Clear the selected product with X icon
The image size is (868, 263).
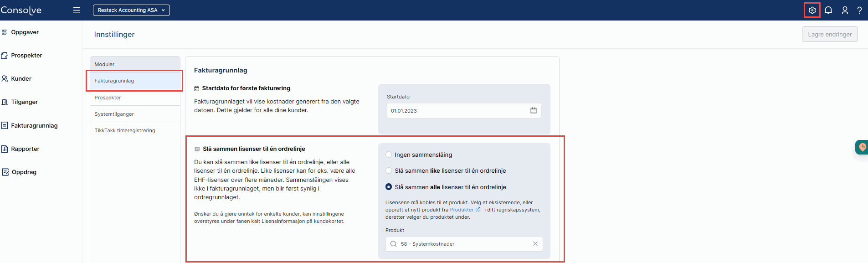click(535, 244)
